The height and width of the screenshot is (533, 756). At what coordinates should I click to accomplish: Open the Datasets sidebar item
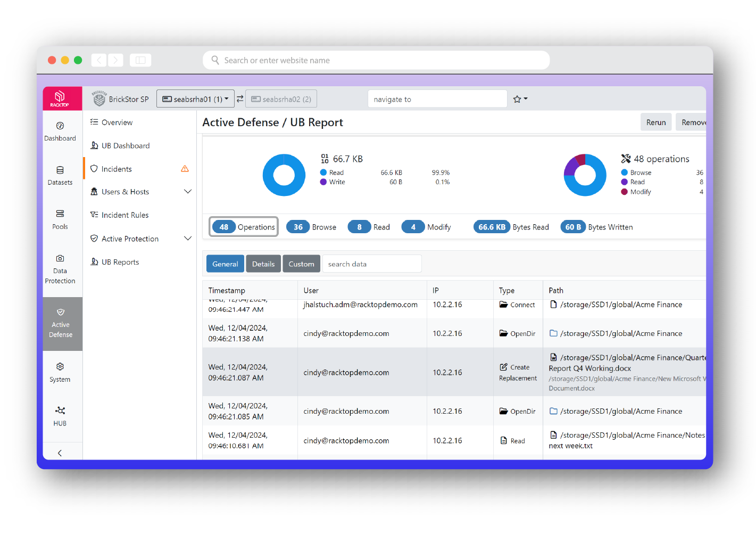coord(60,176)
